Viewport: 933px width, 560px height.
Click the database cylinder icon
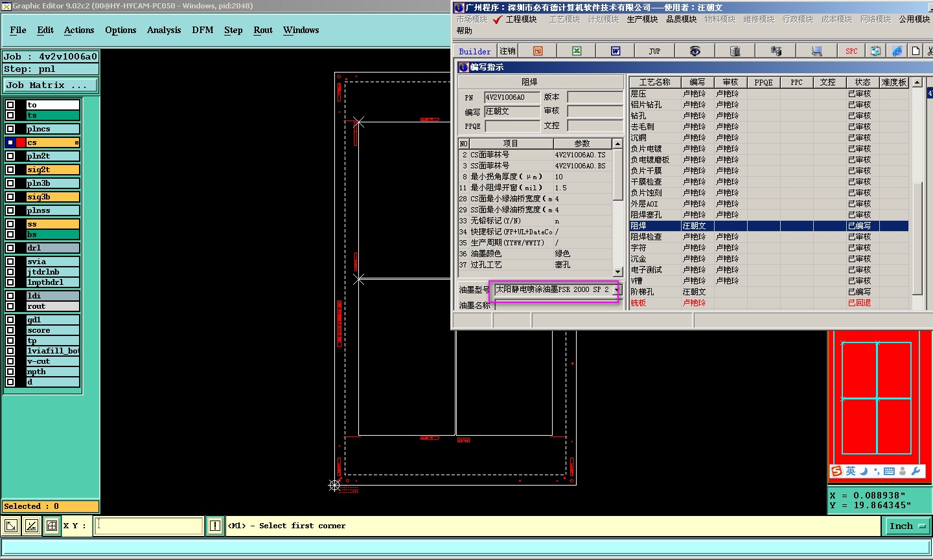[735, 51]
